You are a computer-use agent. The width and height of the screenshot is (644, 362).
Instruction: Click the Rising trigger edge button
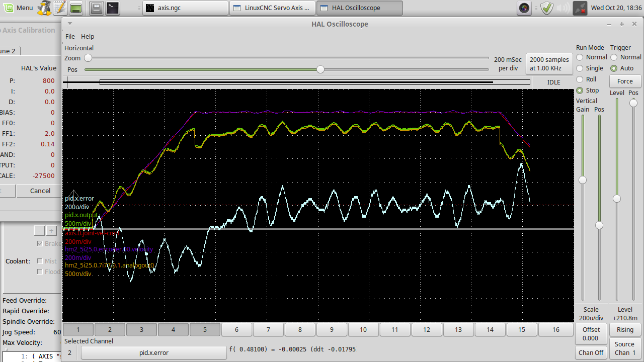(625, 330)
